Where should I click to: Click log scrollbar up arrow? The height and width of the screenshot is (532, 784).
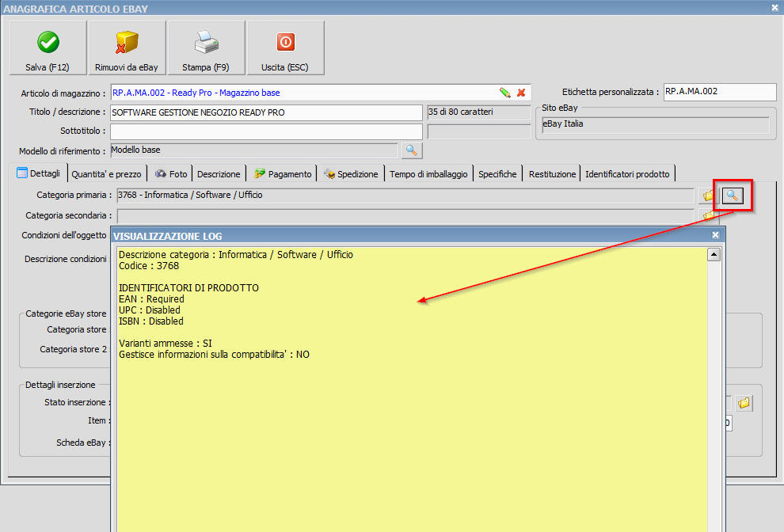pyautogui.click(x=714, y=255)
